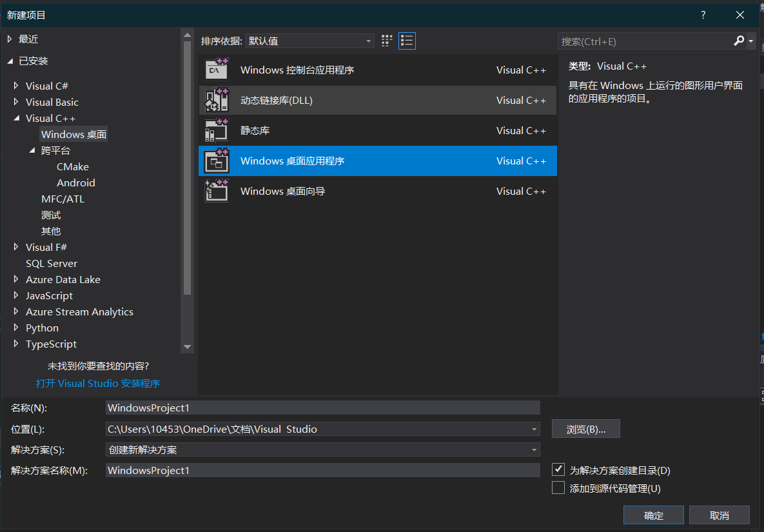Click the static library (静态库) template icon
The height and width of the screenshot is (532, 764).
click(x=217, y=130)
